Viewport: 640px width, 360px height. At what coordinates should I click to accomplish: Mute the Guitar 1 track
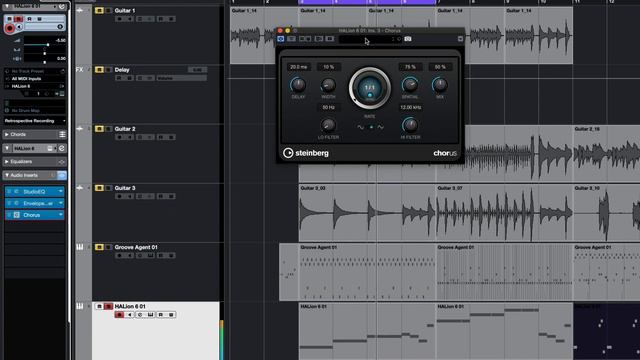tap(99, 10)
